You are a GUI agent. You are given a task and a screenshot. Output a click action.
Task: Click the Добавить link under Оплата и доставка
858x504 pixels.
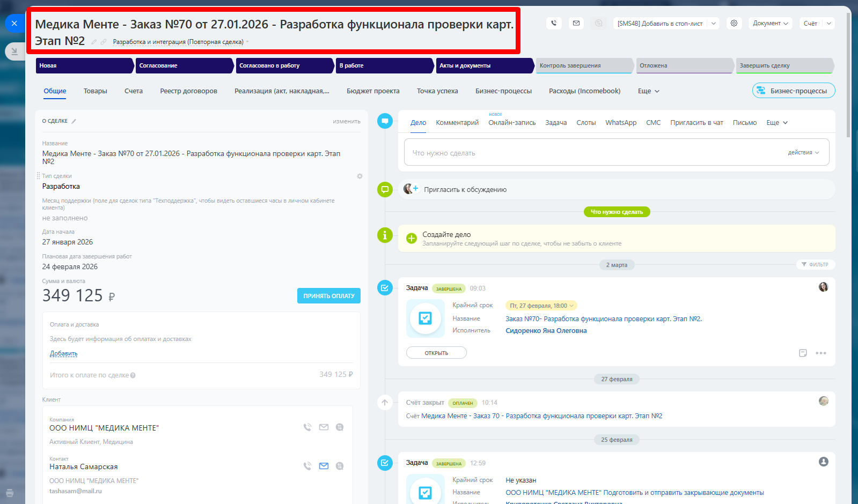[x=63, y=353]
